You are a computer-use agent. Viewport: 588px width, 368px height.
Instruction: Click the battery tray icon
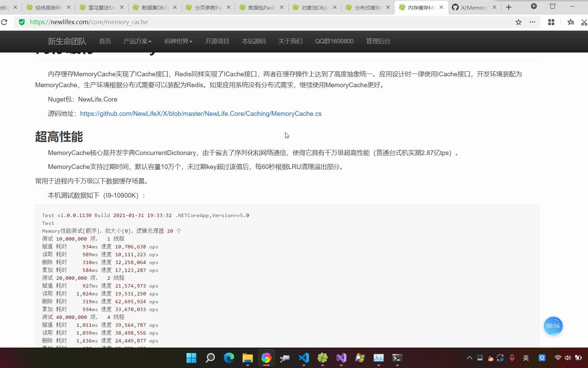(578, 358)
